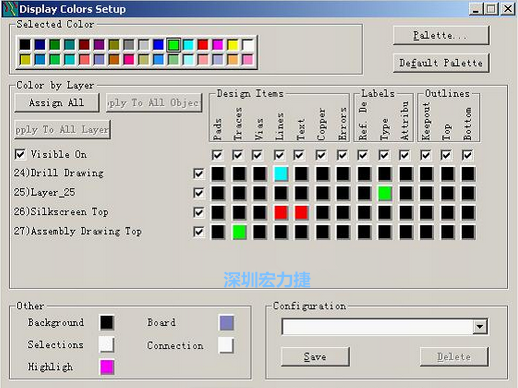Image resolution: width=518 pixels, height=388 pixels.
Task: Click green Traces cell for Assembly Drawing Top
Action: 239,232
